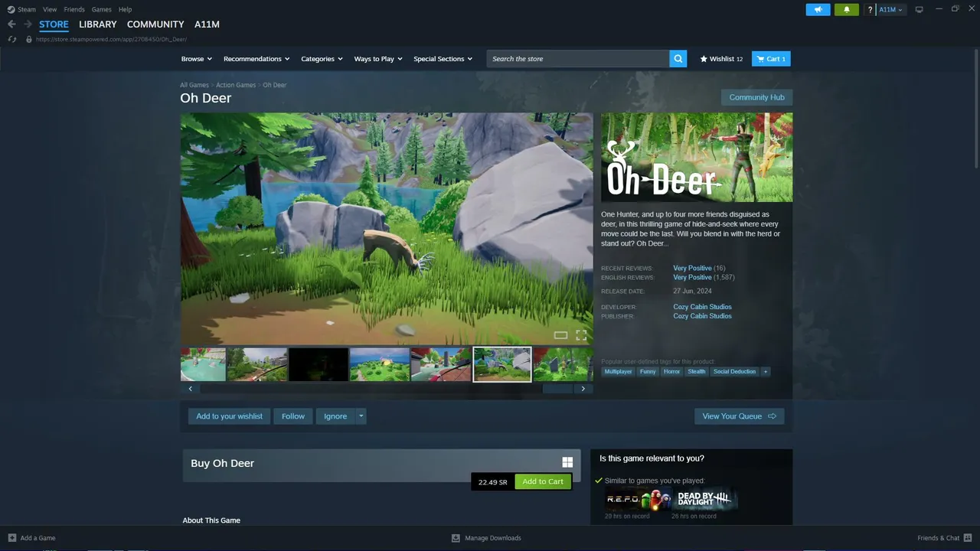Select the Social Deduction tag
Viewport: 980px width, 551px height.
pos(734,371)
